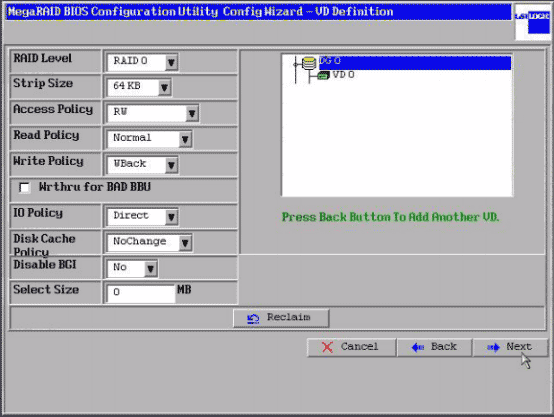Click the Write Policy label
Viewport: 554px width, 417px height.
(x=48, y=161)
